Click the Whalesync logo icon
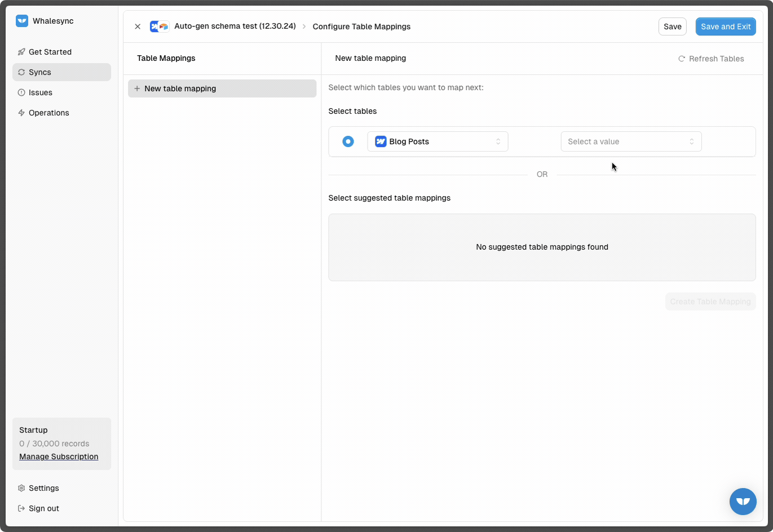The image size is (773, 532). [22, 21]
